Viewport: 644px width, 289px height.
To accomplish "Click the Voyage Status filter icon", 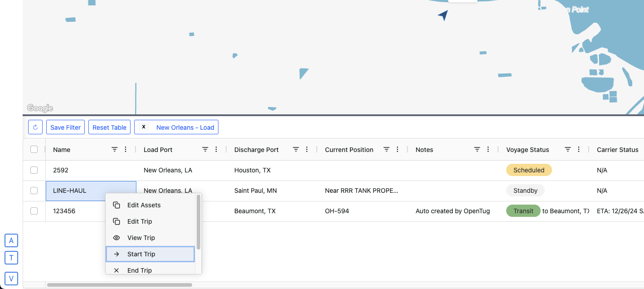I will pos(567,149).
